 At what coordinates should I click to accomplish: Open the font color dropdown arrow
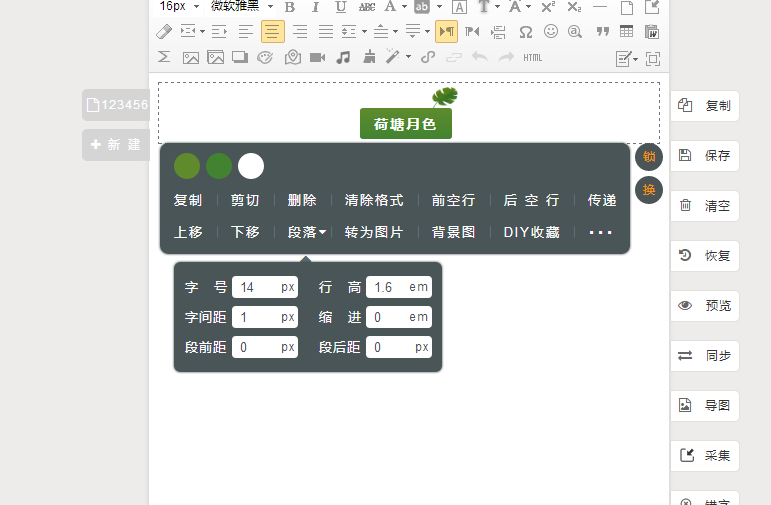405,7
